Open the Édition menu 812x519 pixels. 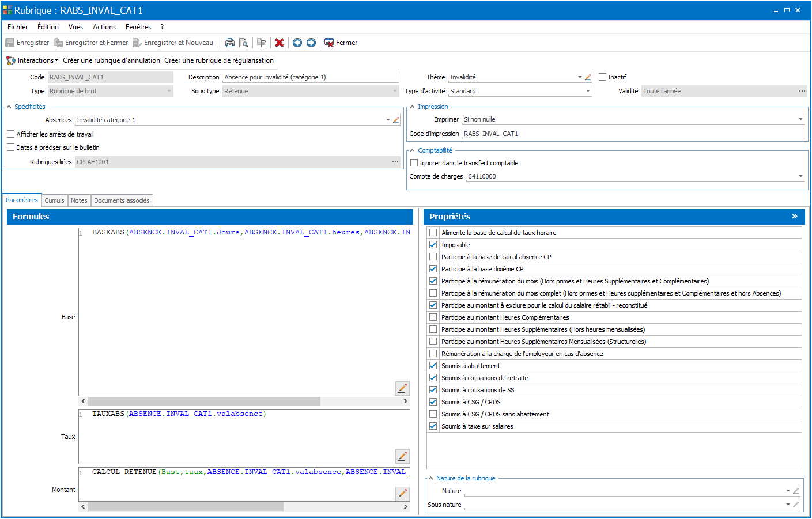[48, 27]
